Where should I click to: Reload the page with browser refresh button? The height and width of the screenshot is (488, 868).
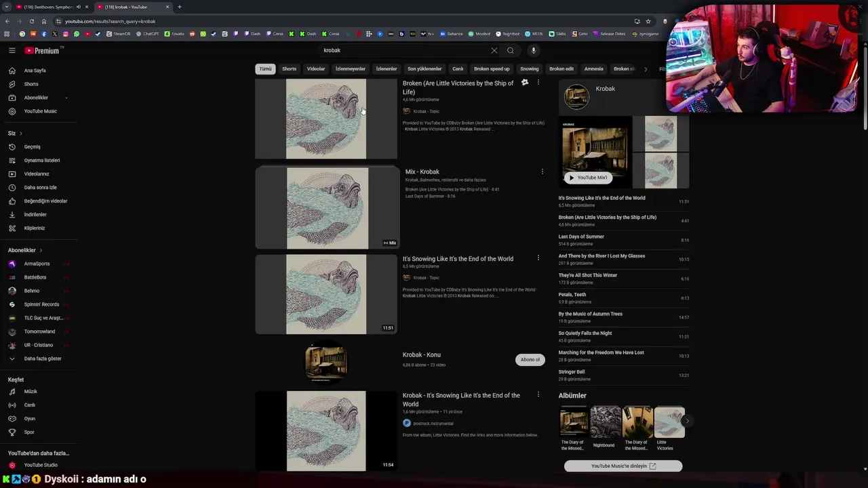click(31, 21)
